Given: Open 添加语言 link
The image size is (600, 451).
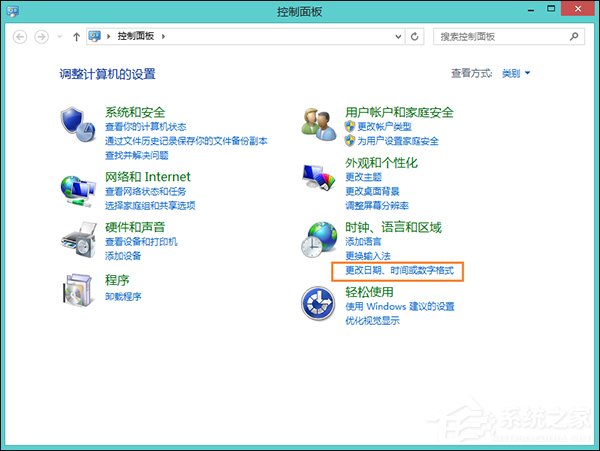Looking at the screenshot, I should point(364,241).
